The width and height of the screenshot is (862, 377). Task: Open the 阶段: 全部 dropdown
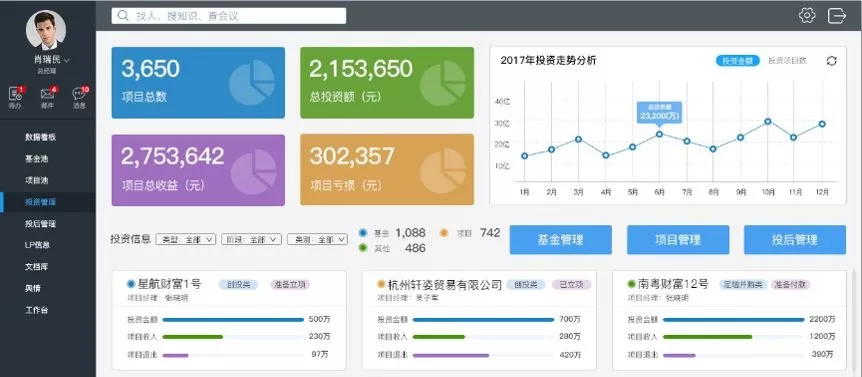pos(251,240)
